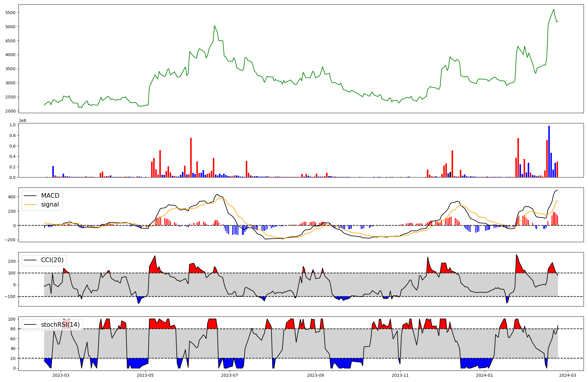Click the 2000 price axis label

(x=10, y=111)
